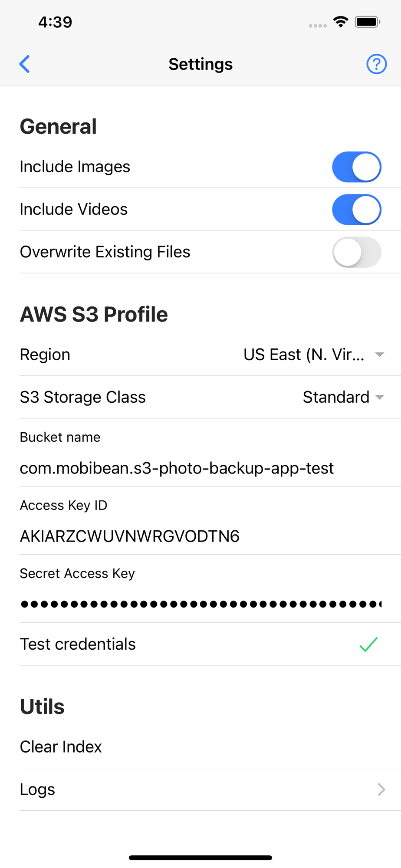Tap the Secret Access Key field
This screenshot has height=868, width=401.
coord(200,604)
